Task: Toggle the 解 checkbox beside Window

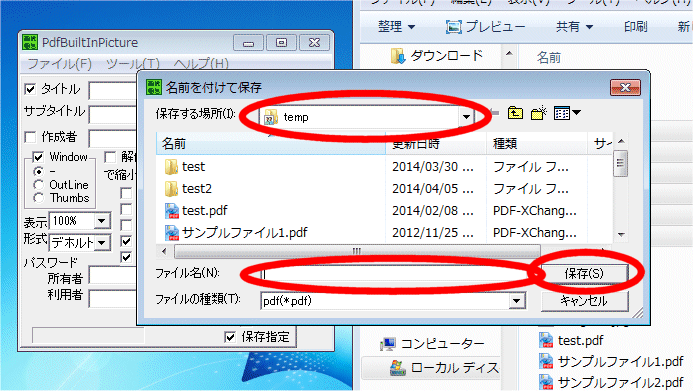Action: (x=110, y=157)
